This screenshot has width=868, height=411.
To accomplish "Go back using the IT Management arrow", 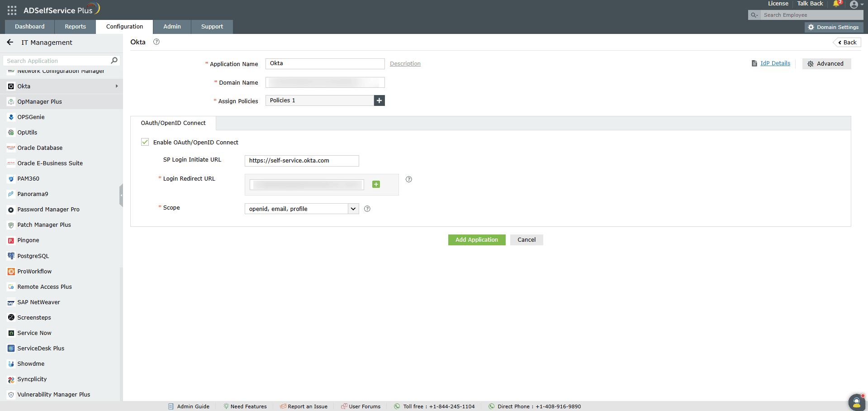I will 9,42.
